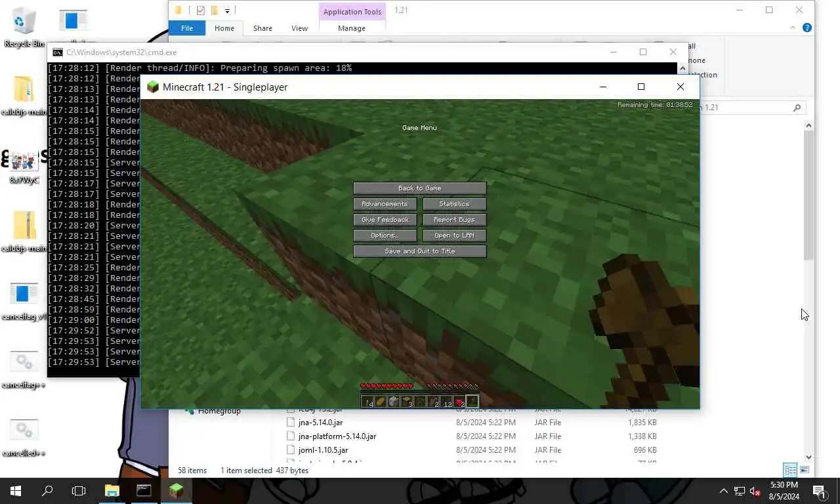Switch to the Share ribbon tab

coord(262,28)
